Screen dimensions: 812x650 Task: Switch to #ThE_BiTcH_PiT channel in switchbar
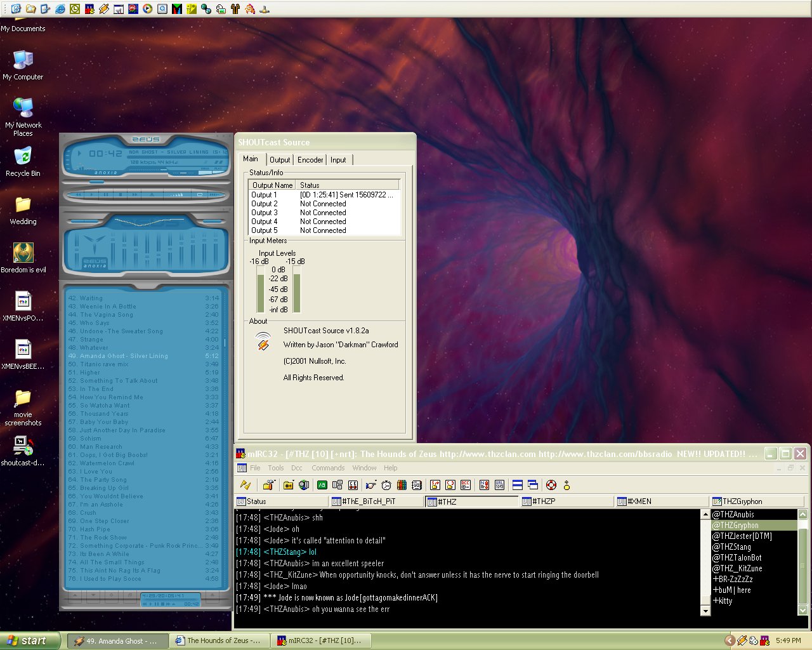tap(376, 501)
